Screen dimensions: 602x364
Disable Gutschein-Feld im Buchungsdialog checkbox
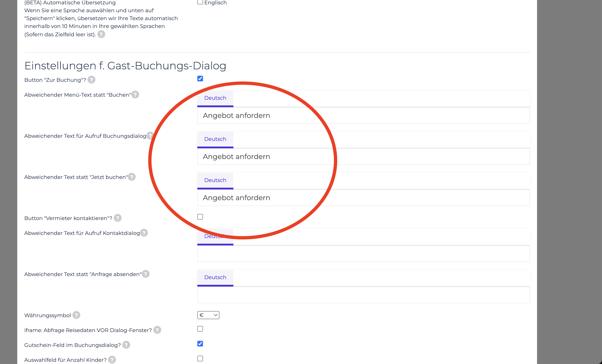[200, 344]
